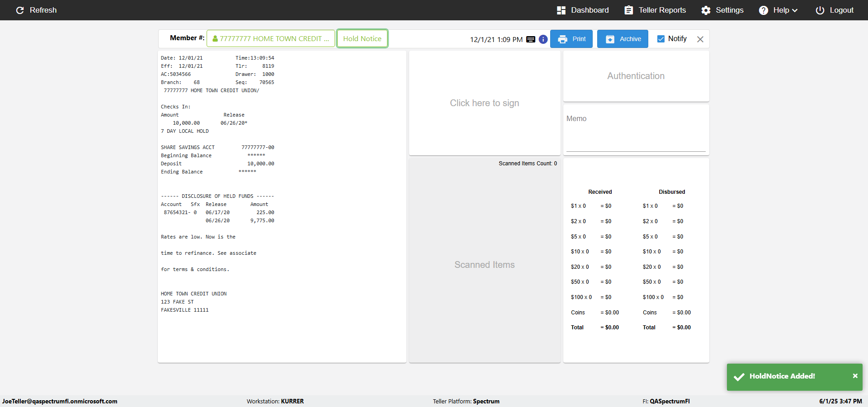Screen dimensions: 868x407
Task: Click the Logout menu label
Action: click(841, 10)
